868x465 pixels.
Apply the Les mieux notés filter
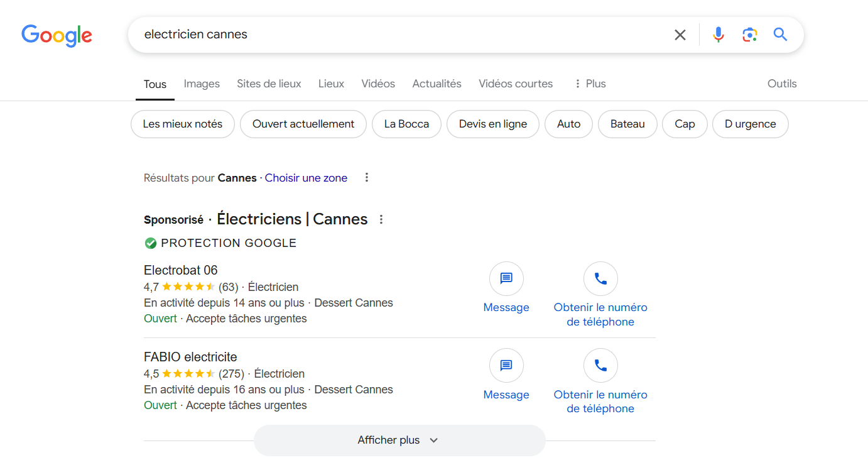[182, 124]
